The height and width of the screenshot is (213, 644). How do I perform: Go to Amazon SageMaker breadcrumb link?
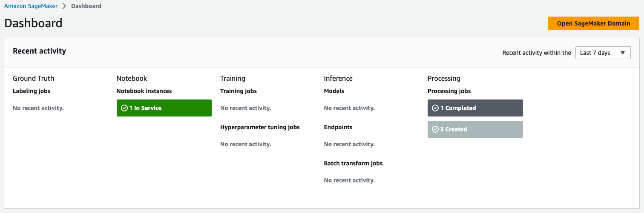31,6
